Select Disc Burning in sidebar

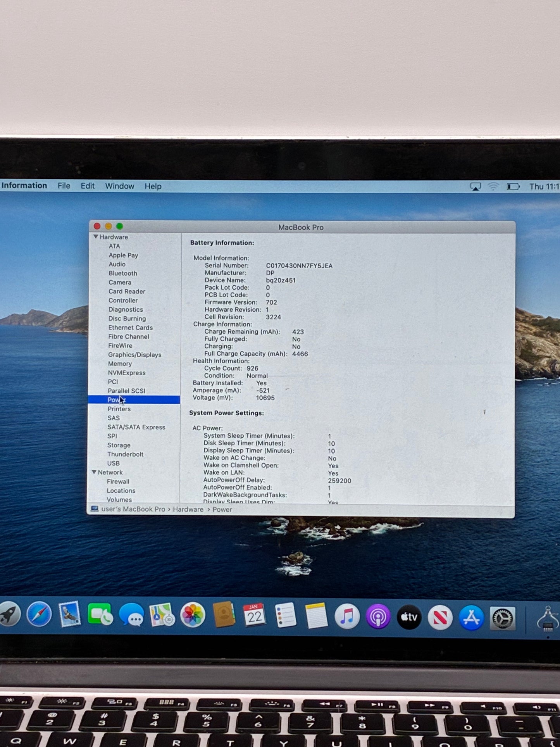pyautogui.click(x=127, y=318)
